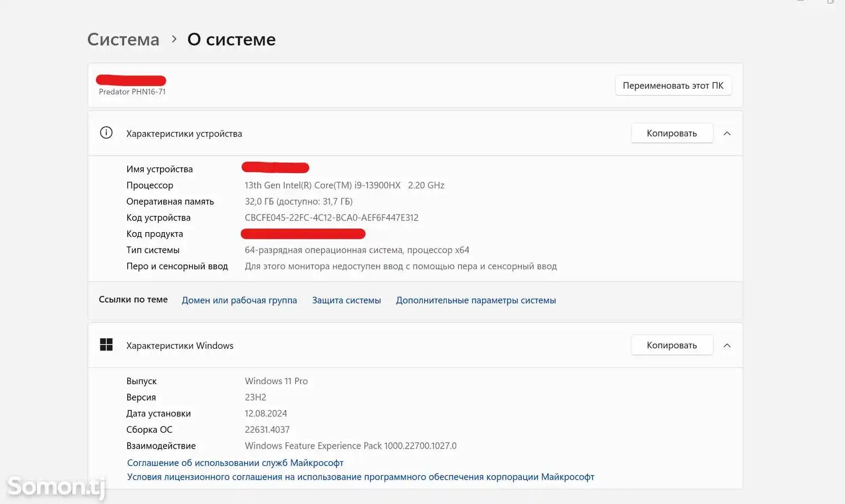The height and width of the screenshot is (504, 845).
Task: Select the processor value i9-13900HX text
Action: coord(344,185)
